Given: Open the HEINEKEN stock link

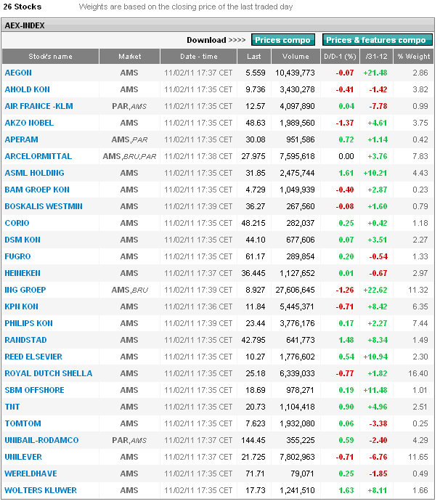Looking at the screenshot, I should (23, 274).
